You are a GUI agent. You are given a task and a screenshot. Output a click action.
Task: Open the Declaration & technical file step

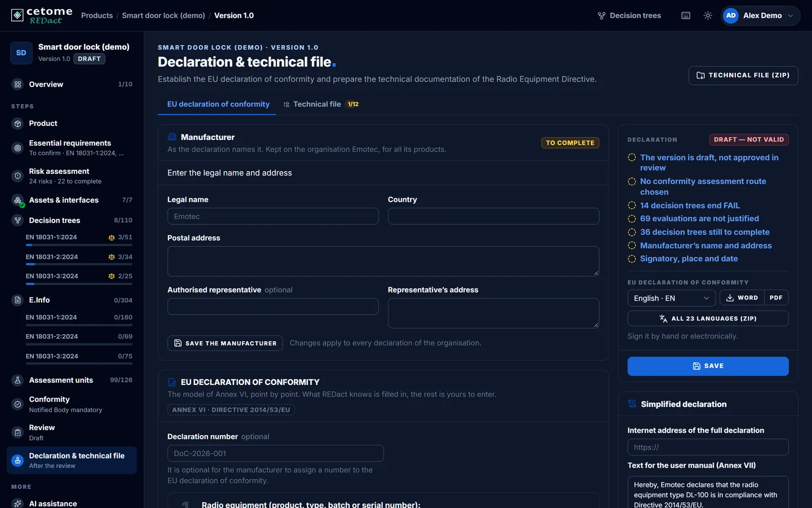tap(72, 460)
